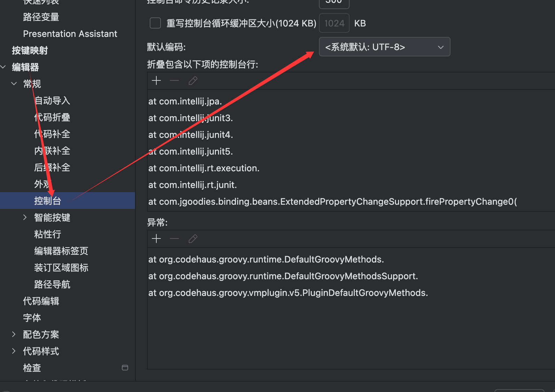The height and width of the screenshot is (392, 555).
Task: Click the add icon for folded console lines
Action: (156, 81)
